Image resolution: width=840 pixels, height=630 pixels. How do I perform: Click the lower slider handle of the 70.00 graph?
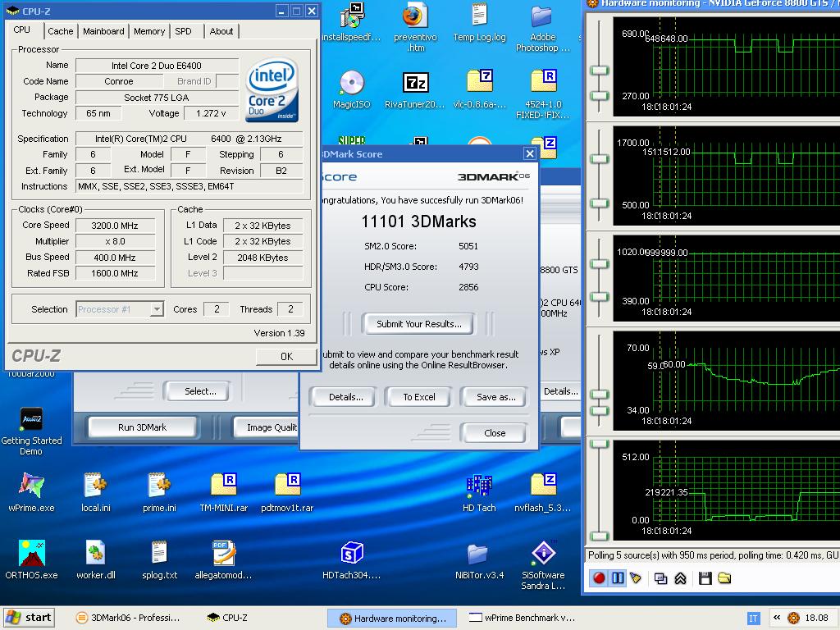tap(600, 410)
